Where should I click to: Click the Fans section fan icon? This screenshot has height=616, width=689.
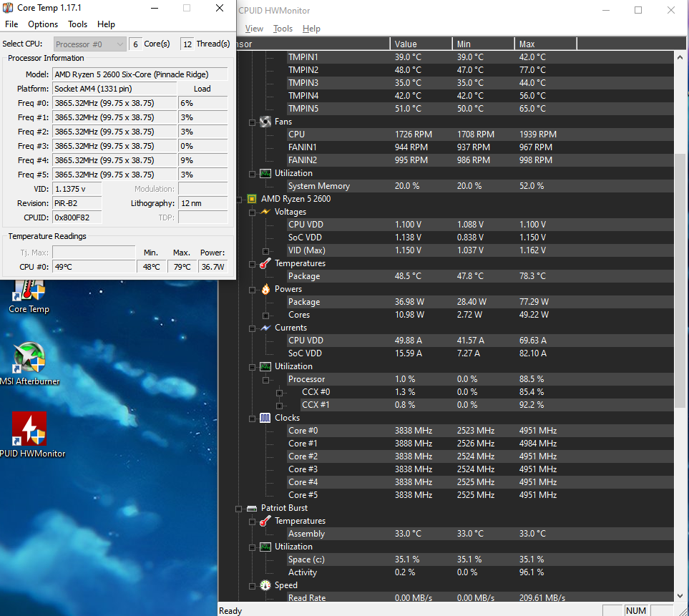coord(265,122)
